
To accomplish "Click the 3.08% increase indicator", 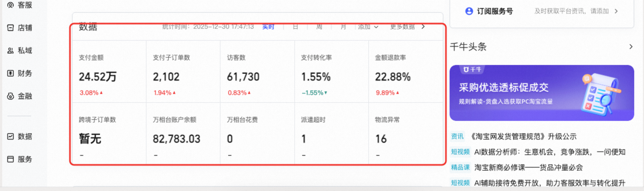I will click(x=91, y=93).
